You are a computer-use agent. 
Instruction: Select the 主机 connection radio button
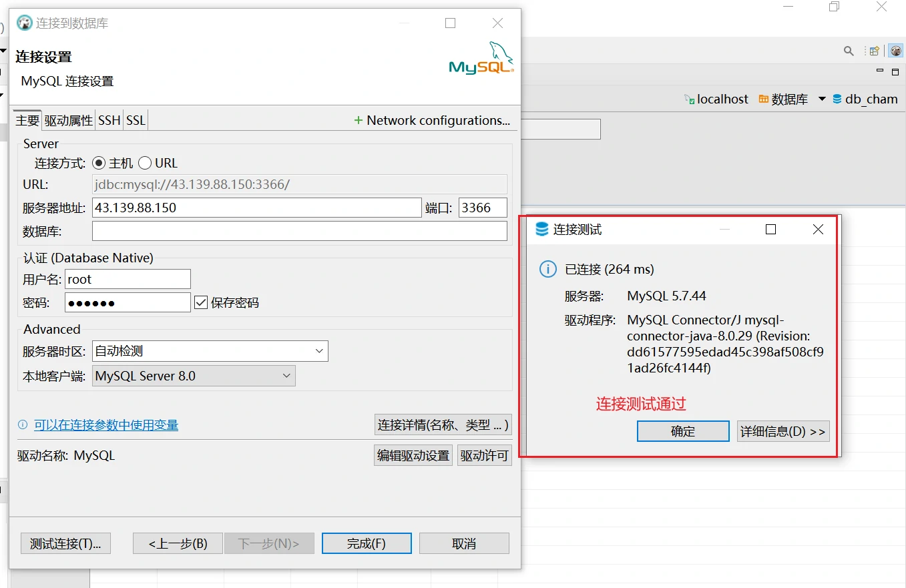pyautogui.click(x=99, y=163)
